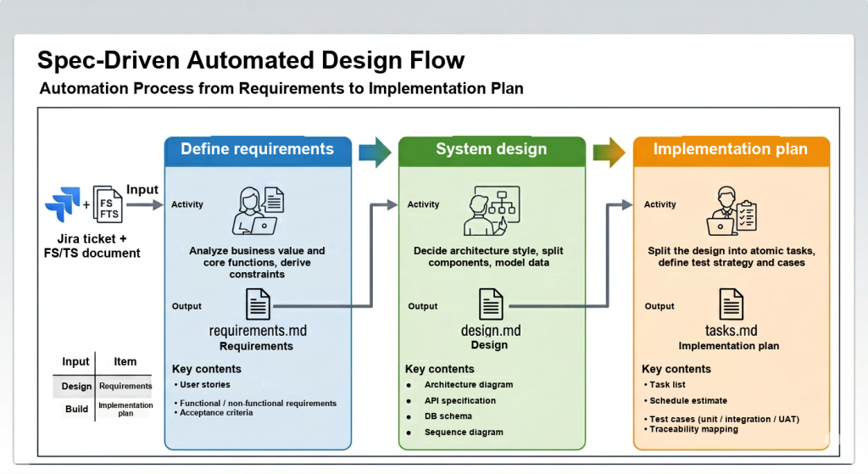
Task: Click the Input label above the gray arrow
Action: pos(142,189)
